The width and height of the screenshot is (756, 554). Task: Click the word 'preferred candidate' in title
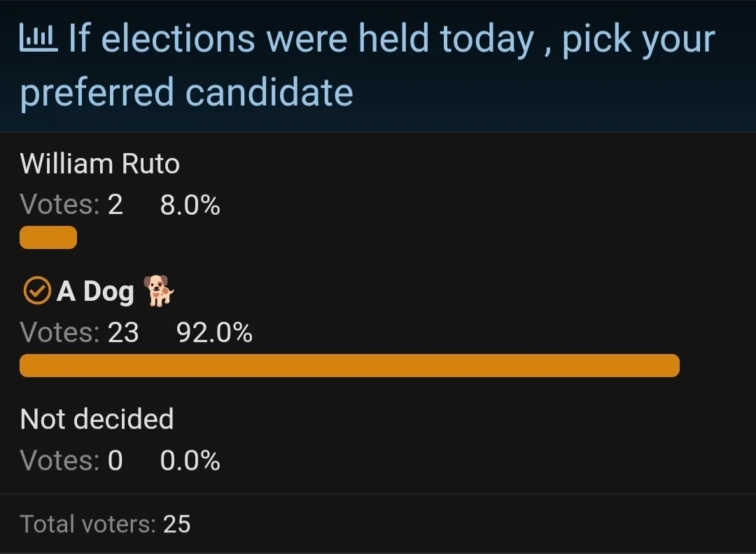click(187, 92)
